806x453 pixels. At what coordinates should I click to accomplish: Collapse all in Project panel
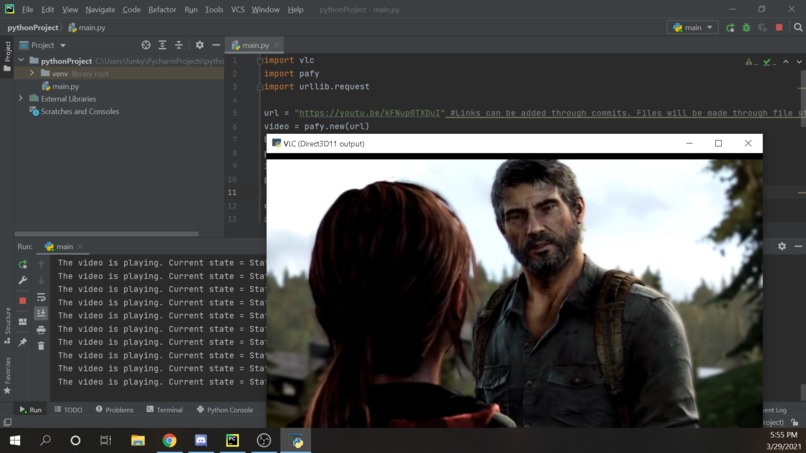click(179, 45)
